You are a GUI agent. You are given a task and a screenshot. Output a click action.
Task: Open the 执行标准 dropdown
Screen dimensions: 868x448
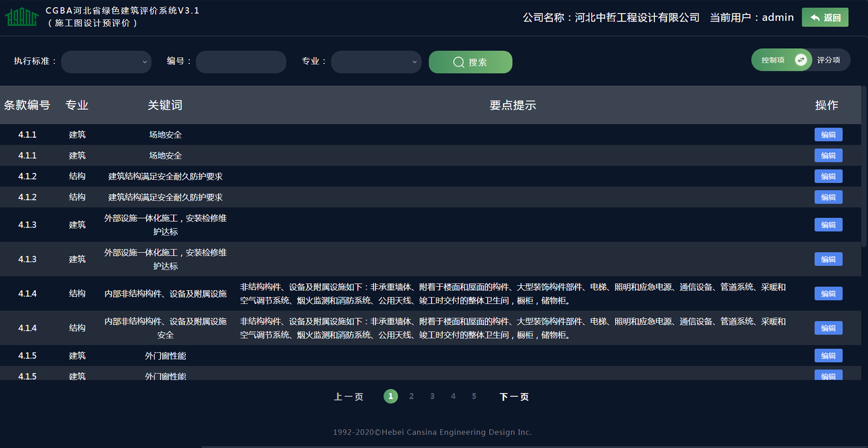click(x=106, y=62)
